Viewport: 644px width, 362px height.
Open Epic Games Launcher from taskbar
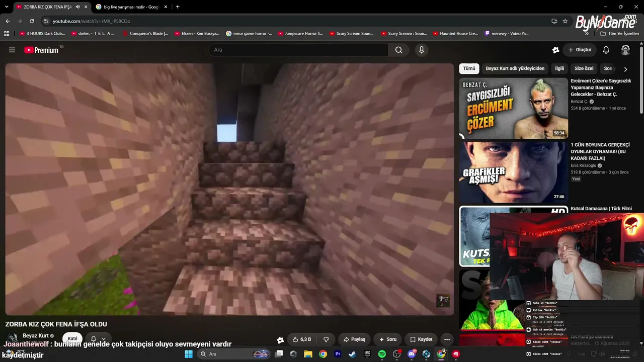[367, 354]
